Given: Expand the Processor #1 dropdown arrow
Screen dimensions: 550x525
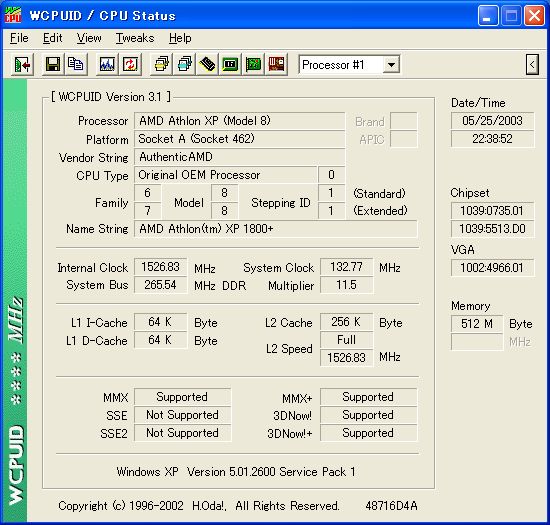Looking at the screenshot, I should 391,65.
